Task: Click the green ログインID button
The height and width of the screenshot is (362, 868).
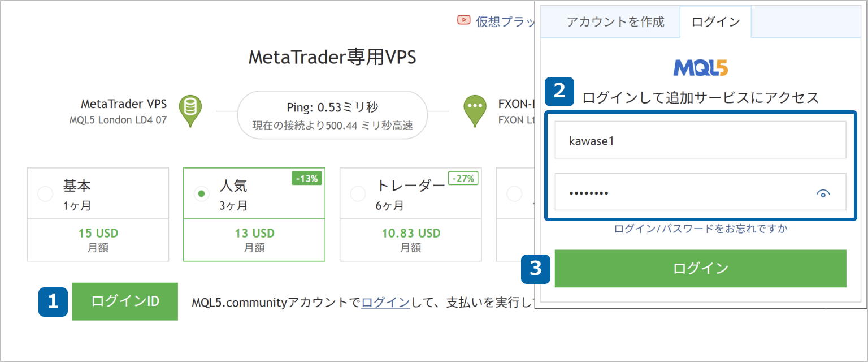Action: pyautogui.click(x=124, y=301)
